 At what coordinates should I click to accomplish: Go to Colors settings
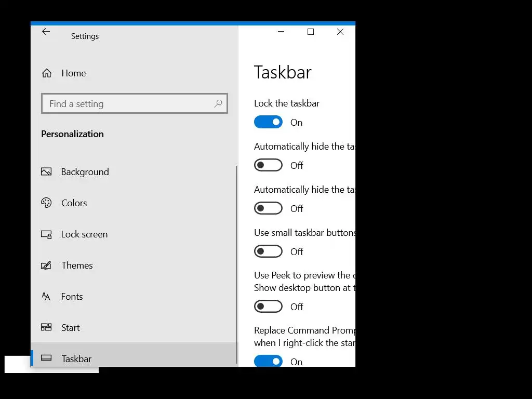point(134,203)
